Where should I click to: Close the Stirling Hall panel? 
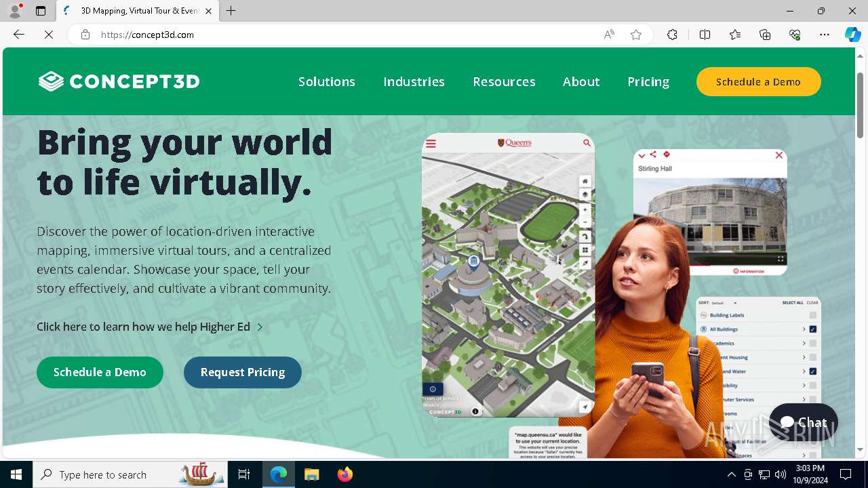click(779, 155)
